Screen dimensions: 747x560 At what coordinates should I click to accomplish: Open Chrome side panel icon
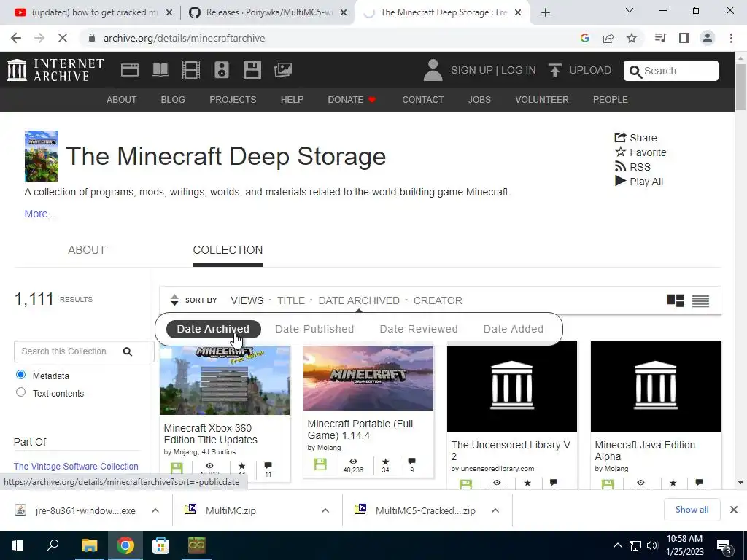pyautogui.click(x=684, y=38)
